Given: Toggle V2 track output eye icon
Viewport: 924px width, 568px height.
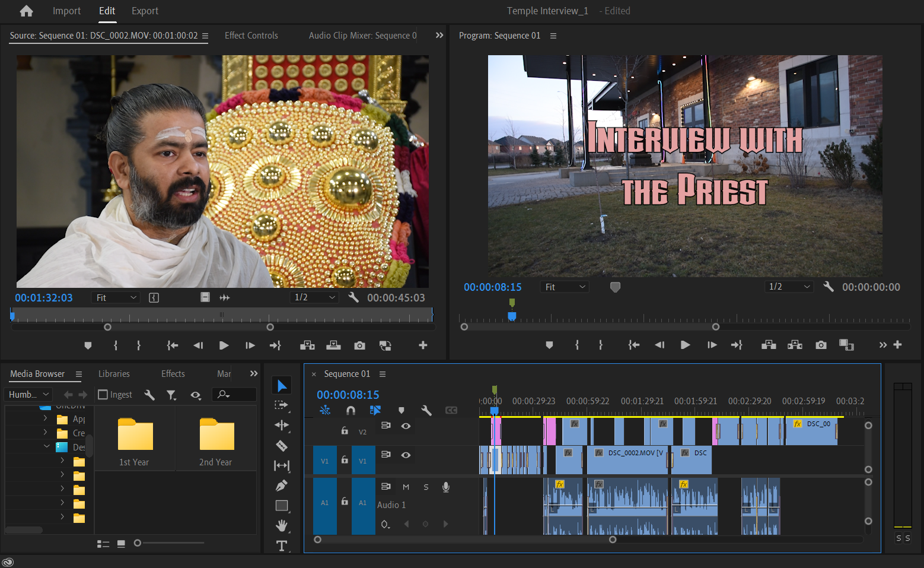Looking at the screenshot, I should tap(406, 426).
